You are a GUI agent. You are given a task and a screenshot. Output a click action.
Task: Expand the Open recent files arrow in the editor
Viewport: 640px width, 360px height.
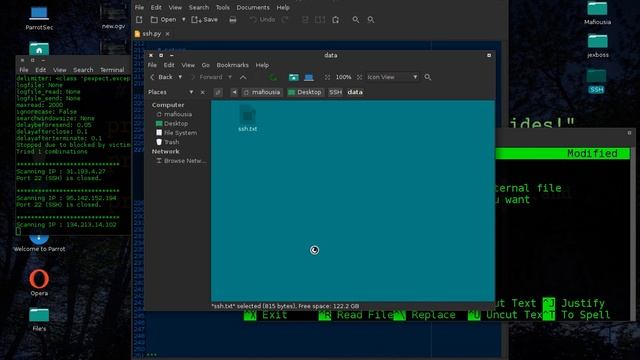[x=184, y=20]
